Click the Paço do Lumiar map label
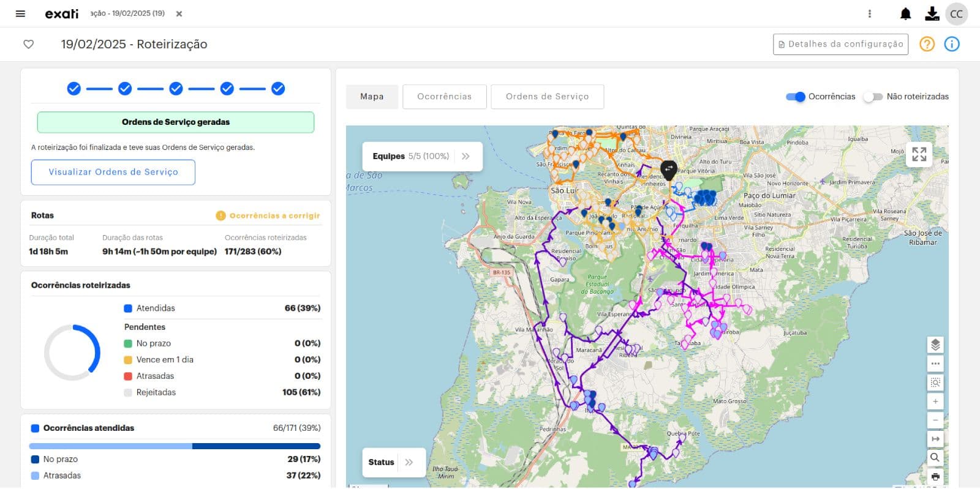Image resolution: width=980 pixels, height=489 pixels. pyautogui.click(x=769, y=196)
